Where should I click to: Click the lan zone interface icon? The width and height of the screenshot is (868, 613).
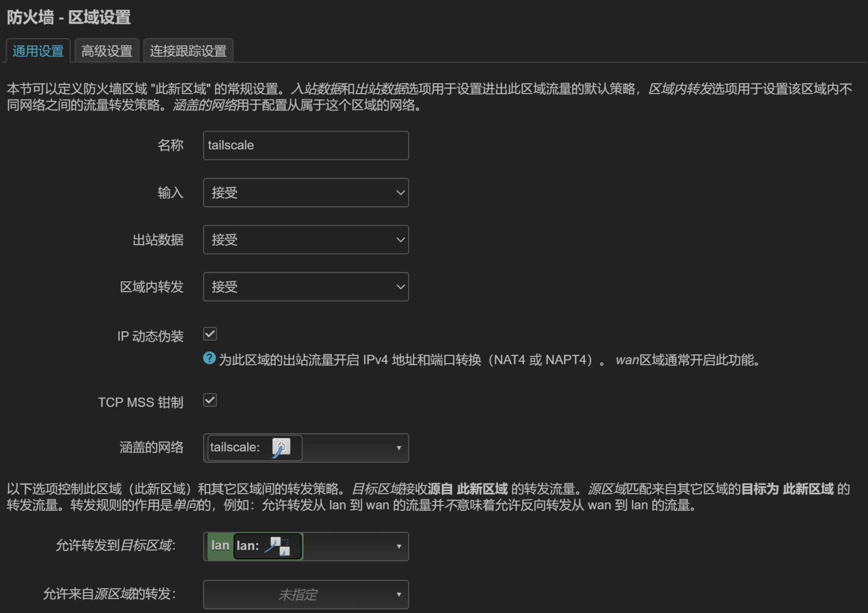[x=278, y=546]
